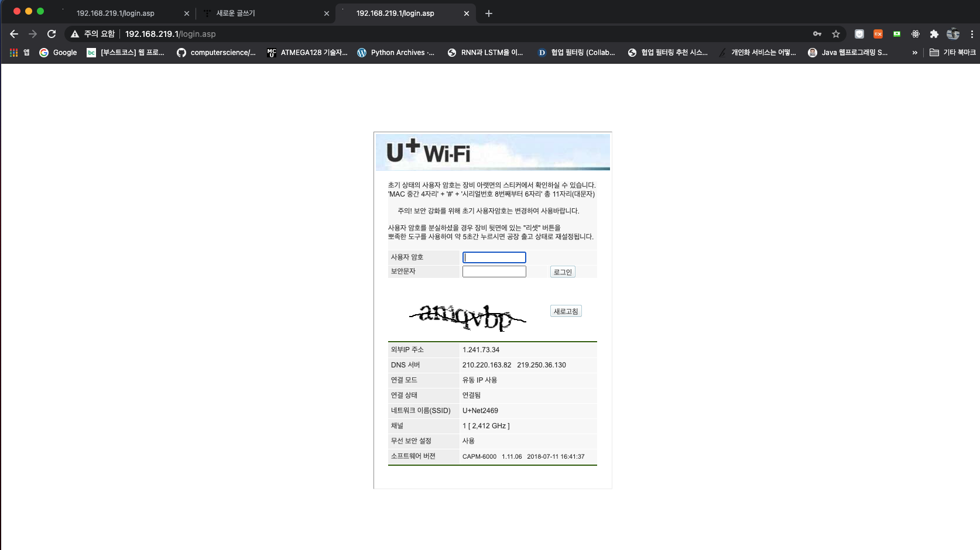Viewport: 980px width, 550px height.
Task: Expand the hidden bookmarks chevron
Action: click(914, 53)
